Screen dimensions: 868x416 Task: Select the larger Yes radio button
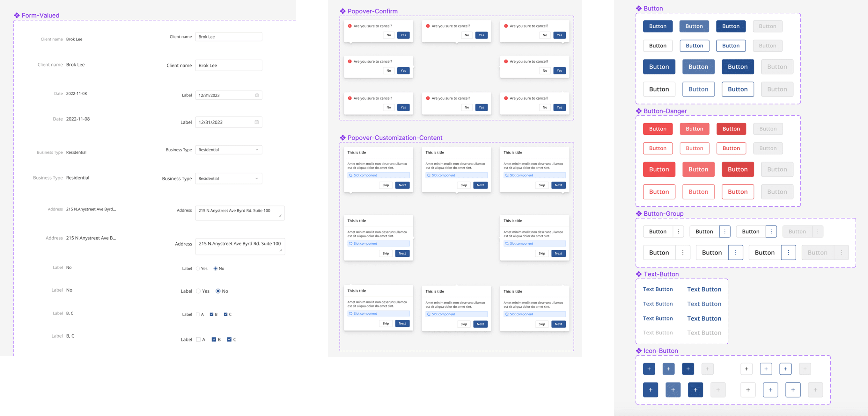click(198, 291)
